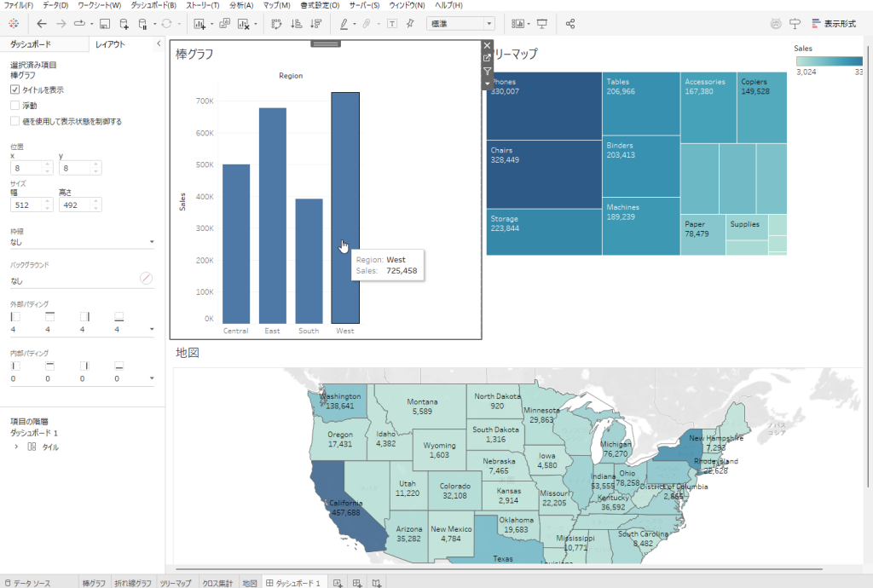Viewport: 873px width, 588px height.
Task: Expand the タイル item in hierarchy tree
Action: (x=17, y=447)
